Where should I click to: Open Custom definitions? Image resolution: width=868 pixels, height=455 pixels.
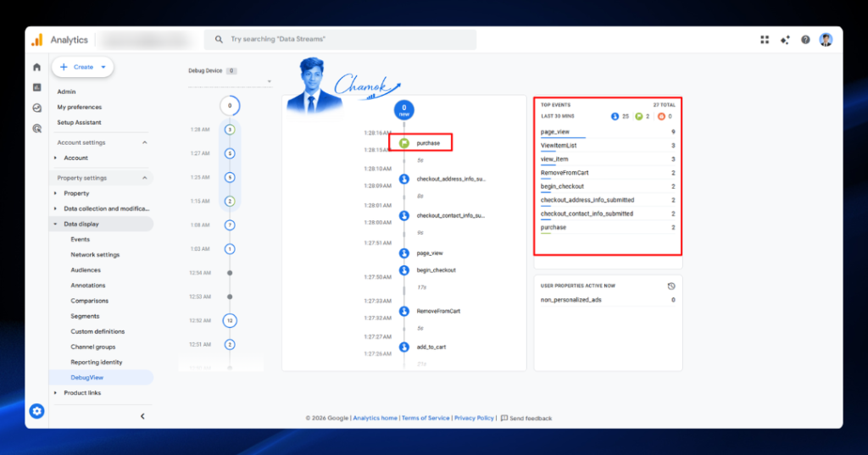coord(98,331)
